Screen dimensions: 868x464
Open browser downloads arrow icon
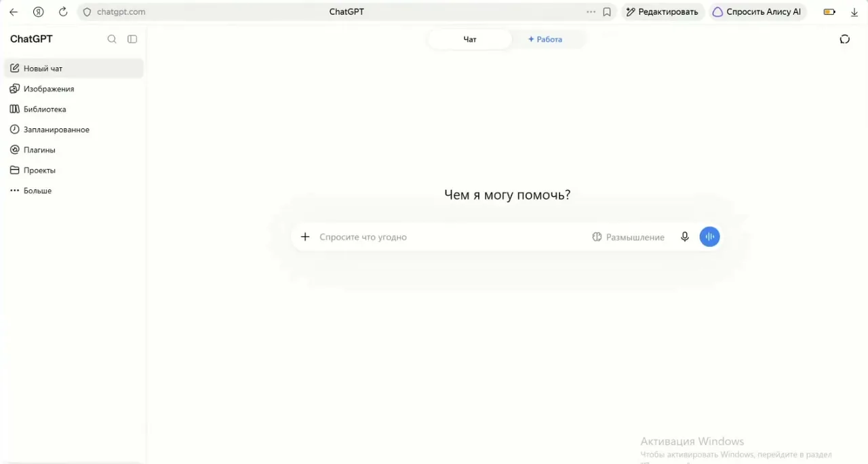854,12
